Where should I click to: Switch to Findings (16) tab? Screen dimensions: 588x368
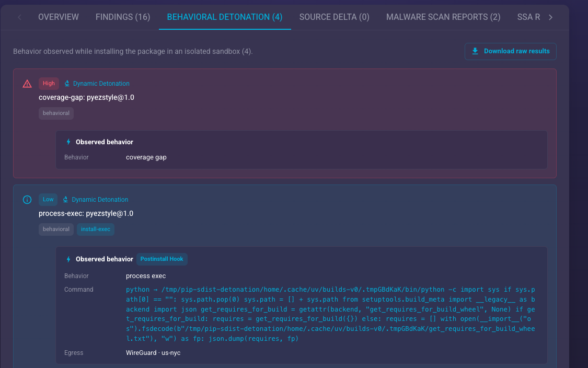click(x=123, y=17)
